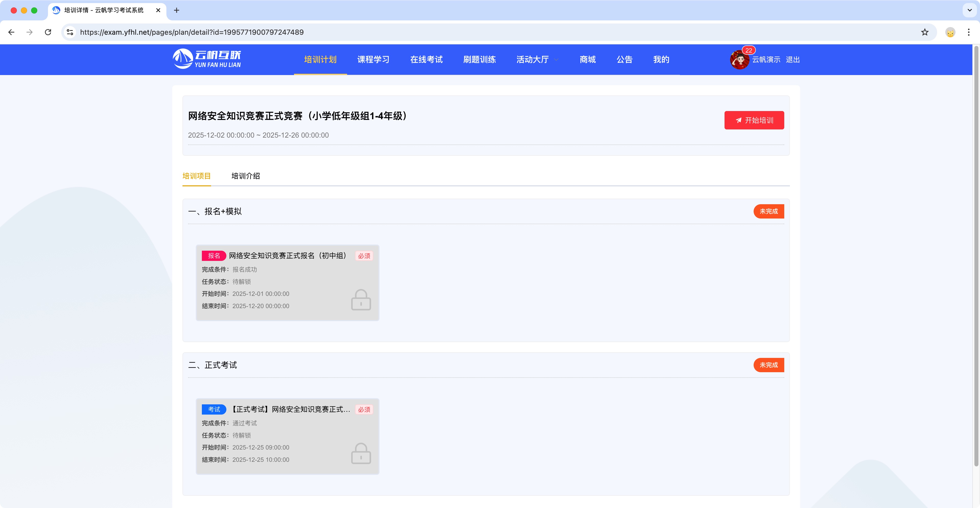Switch to the 培训介绍 tab
980x508 pixels.
click(x=245, y=176)
